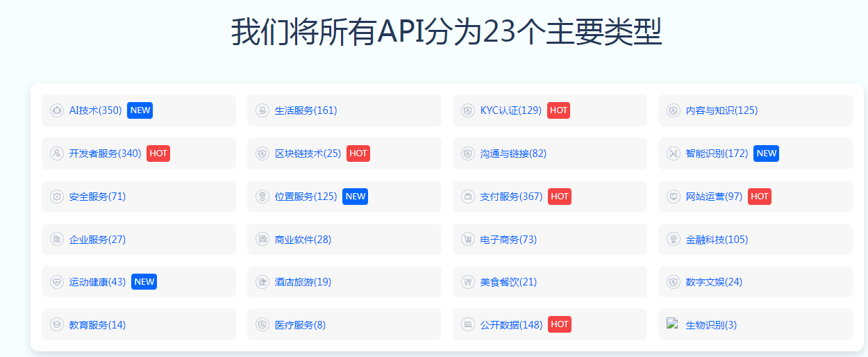The width and height of the screenshot is (868, 357).
Task: Open the AI技术(350) category link
Action: [x=96, y=110]
